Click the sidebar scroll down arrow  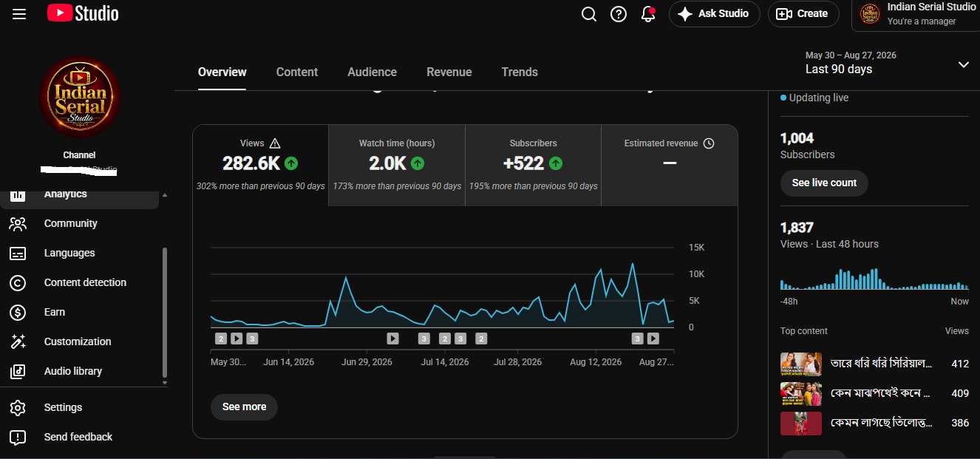164,383
